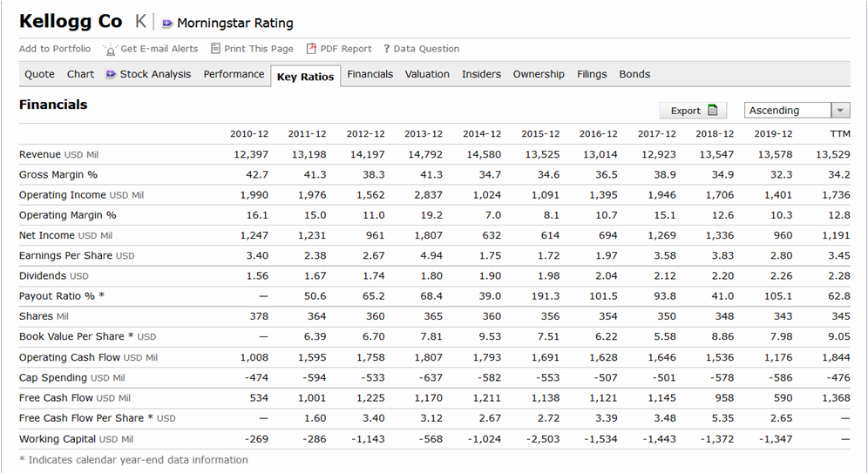The height and width of the screenshot is (474, 868).
Task: Click the spreadsheet icon on Export button
Action: (x=713, y=111)
